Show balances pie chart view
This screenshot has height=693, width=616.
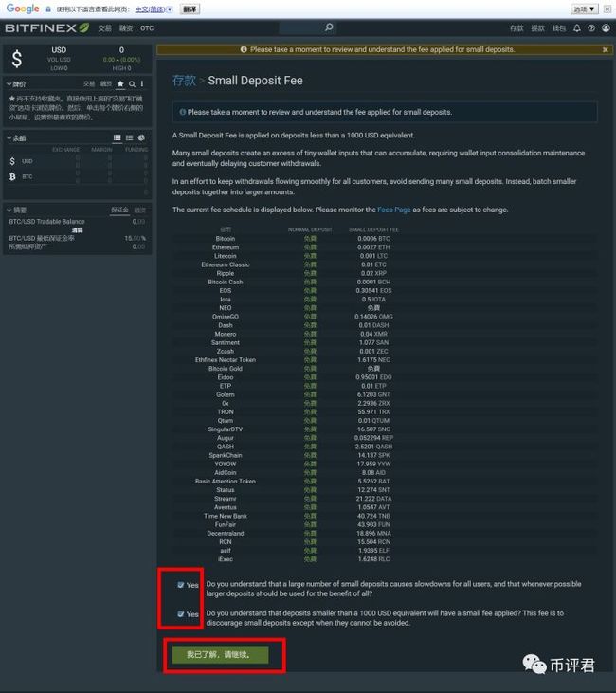coord(141,137)
